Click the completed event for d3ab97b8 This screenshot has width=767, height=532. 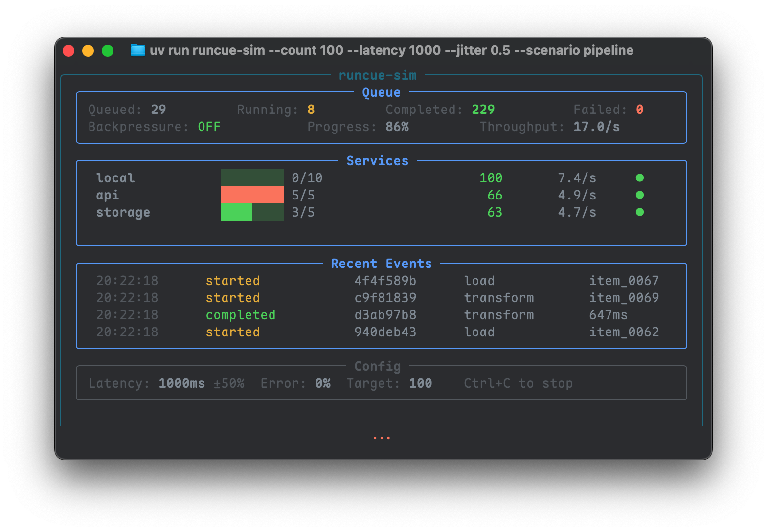pyautogui.click(x=240, y=315)
